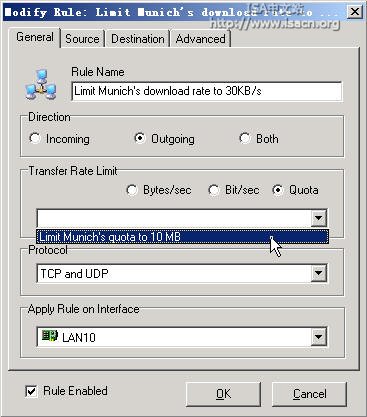Screen dimensions: 367x417
Task: Close the Modify Rule dialog window
Action: [x=354, y=12]
